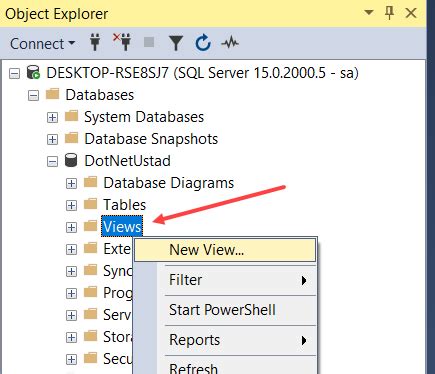The height and width of the screenshot is (374, 435).
Task: Click the Database Snapshots folder icon
Action: (x=71, y=138)
